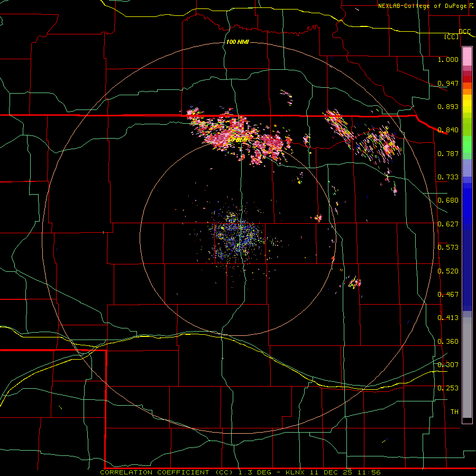Click the KLNX station identifier in the caption

coord(296,472)
